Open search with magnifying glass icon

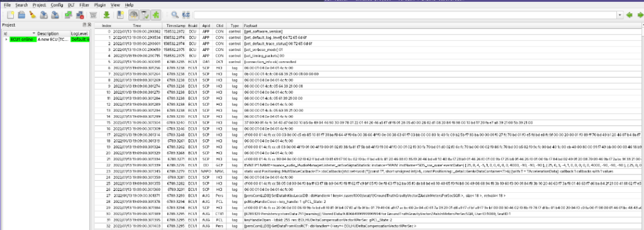coord(175,15)
